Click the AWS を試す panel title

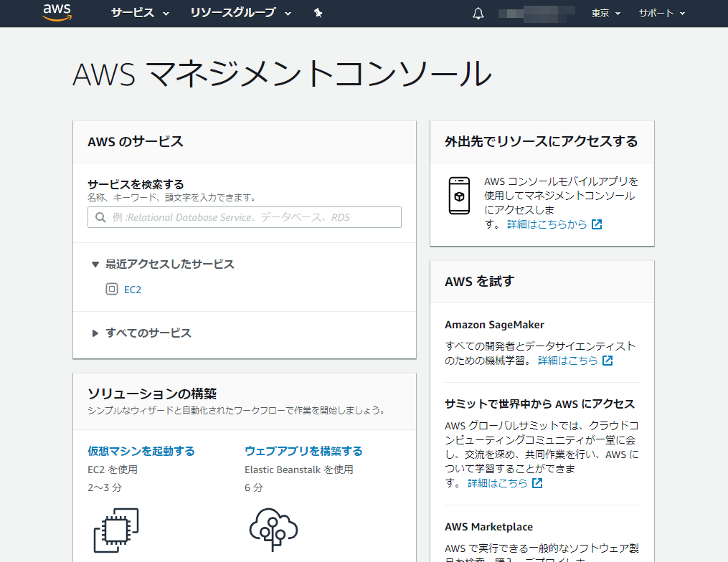click(x=480, y=281)
